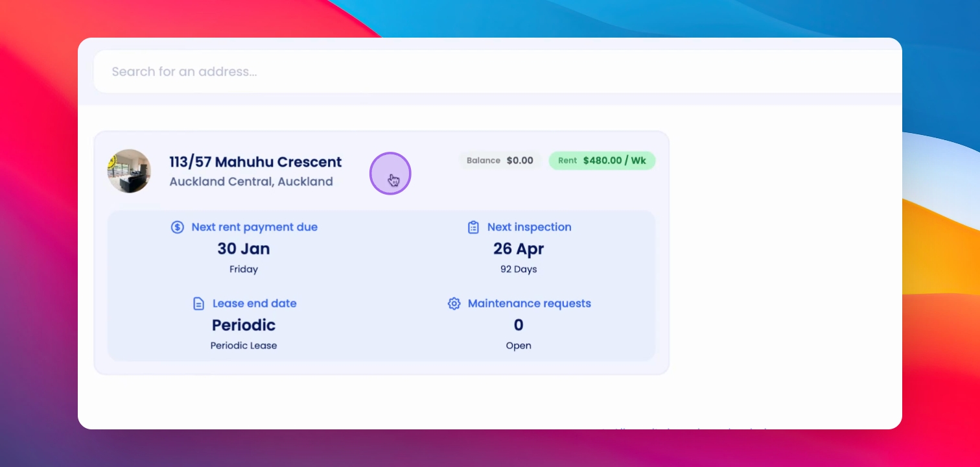
Task: Click the Auckland Central, Auckland subtitle
Action: pyautogui.click(x=251, y=182)
